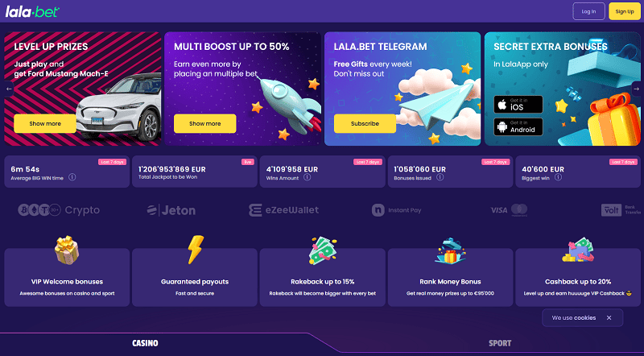Image resolution: width=644 pixels, height=356 pixels.
Task: Click the info icon beside Biggest win
Action: (x=558, y=177)
